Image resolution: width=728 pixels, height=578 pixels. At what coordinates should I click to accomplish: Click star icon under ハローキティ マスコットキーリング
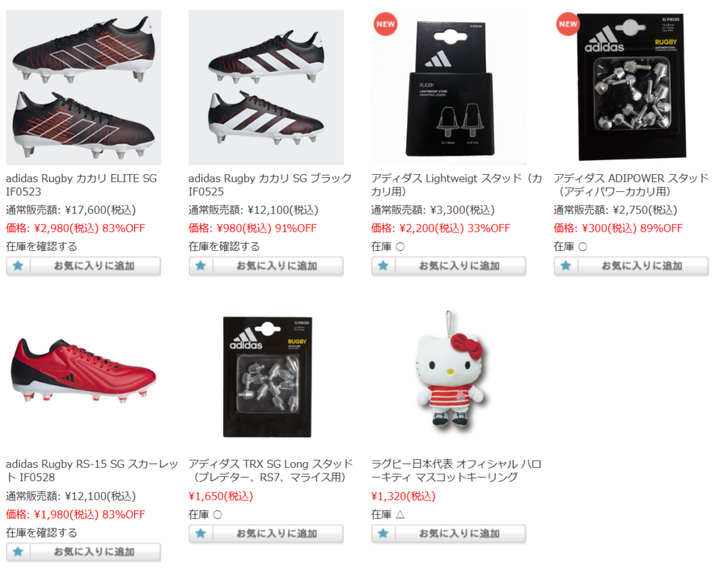pyautogui.click(x=383, y=533)
